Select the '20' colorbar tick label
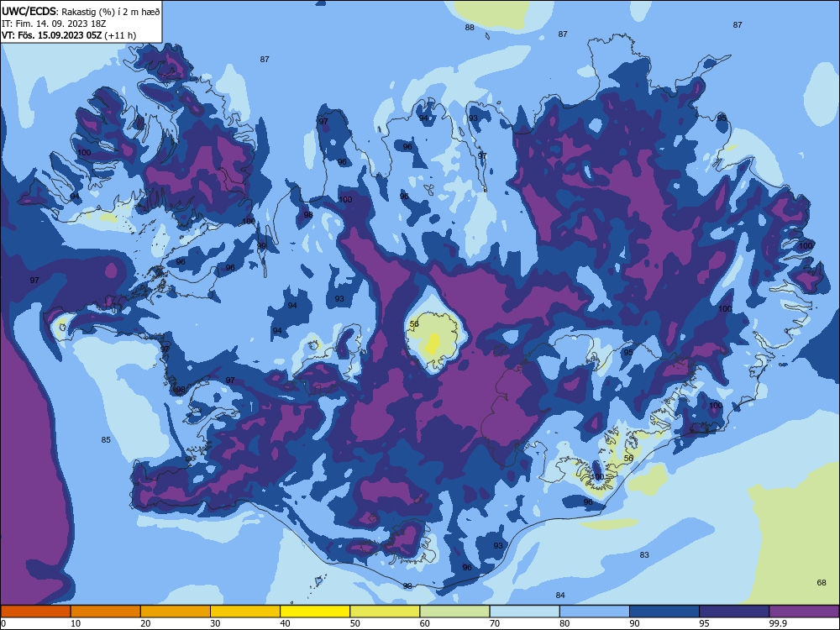Viewport: 840px width, 630px height. coord(145,623)
